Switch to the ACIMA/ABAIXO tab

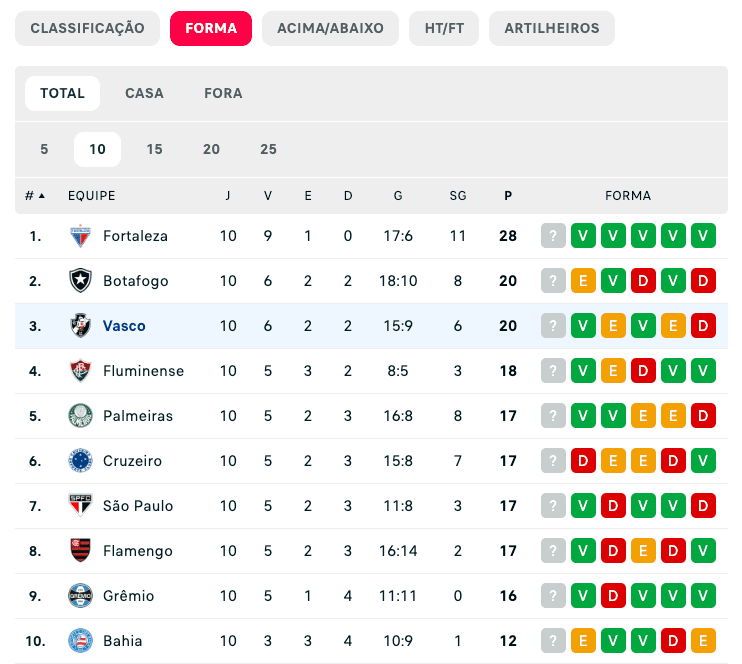point(330,28)
